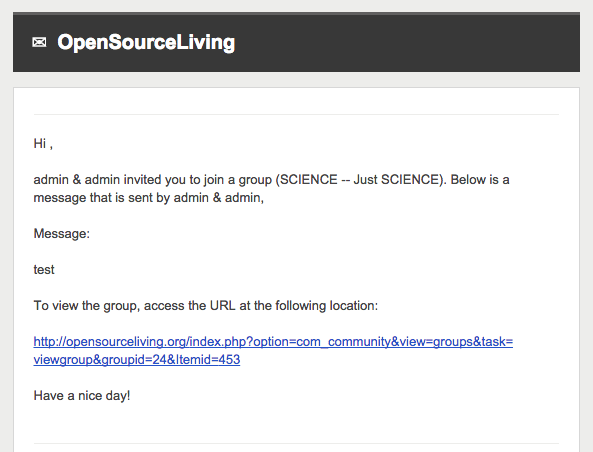Viewport: 593px width, 452px height.
Task: Click the "Have a nice day!" closing line
Action: (x=82, y=396)
